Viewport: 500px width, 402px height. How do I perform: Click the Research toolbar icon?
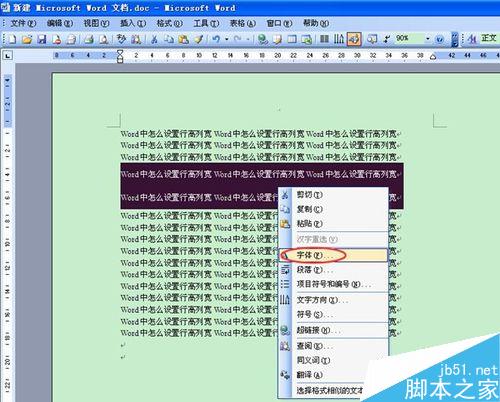136,39
